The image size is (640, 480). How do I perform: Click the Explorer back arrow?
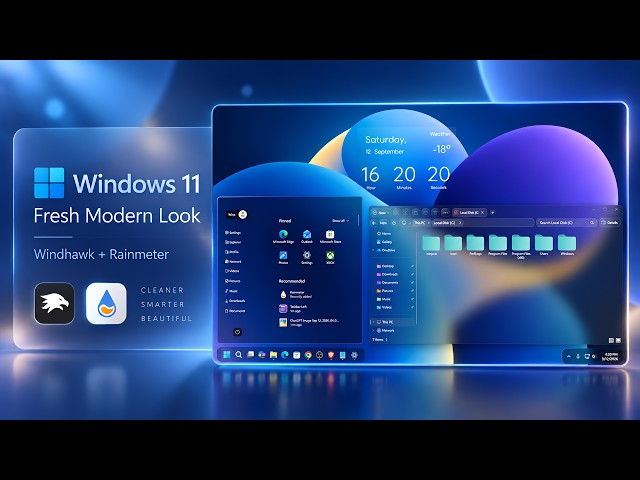click(x=373, y=223)
